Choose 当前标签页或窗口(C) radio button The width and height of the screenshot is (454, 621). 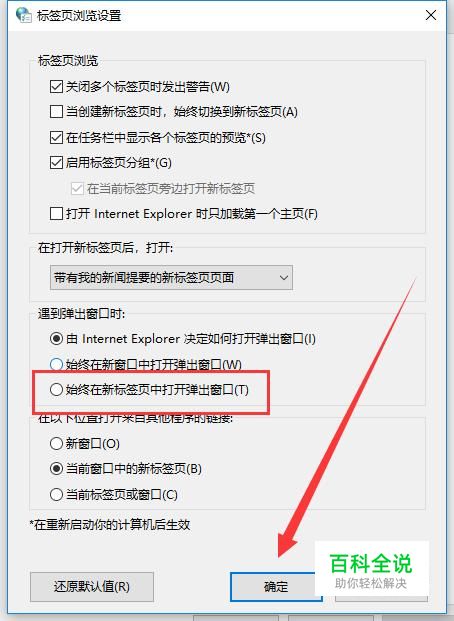tap(56, 494)
